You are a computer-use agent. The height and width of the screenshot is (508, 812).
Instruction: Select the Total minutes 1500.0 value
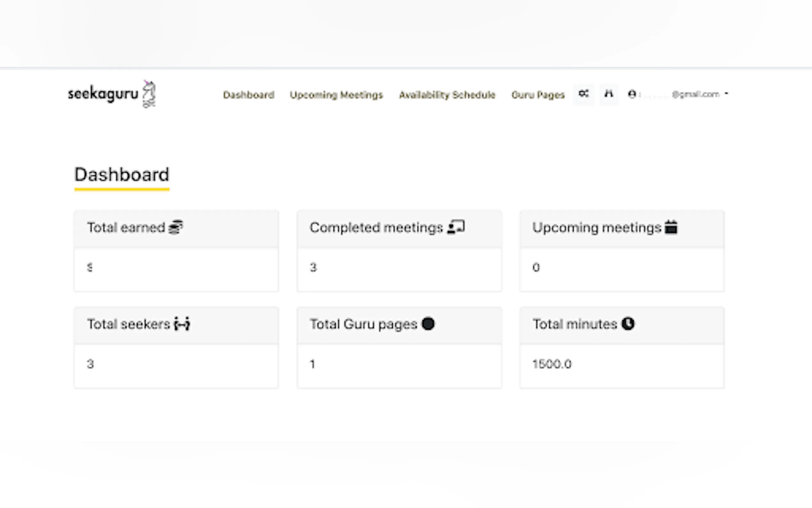[552, 364]
